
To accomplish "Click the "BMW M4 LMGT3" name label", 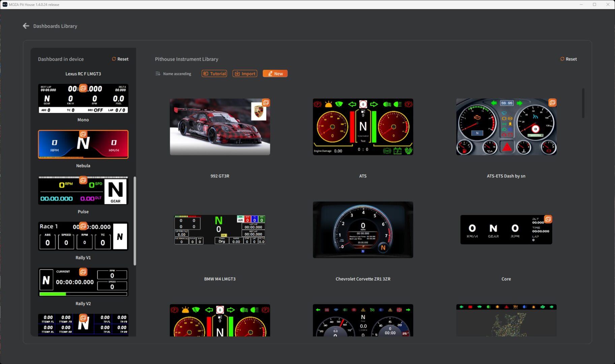I will 220,279.
